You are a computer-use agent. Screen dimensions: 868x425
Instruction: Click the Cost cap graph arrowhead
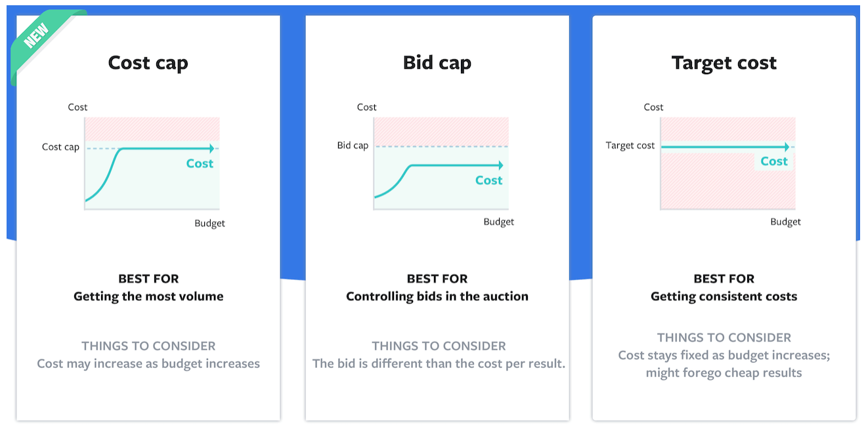coord(210,148)
